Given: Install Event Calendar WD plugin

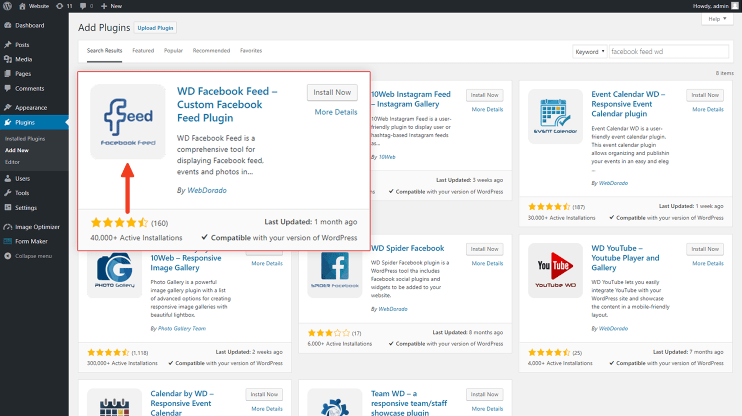Looking at the screenshot, I should pyautogui.click(x=705, y=95).
